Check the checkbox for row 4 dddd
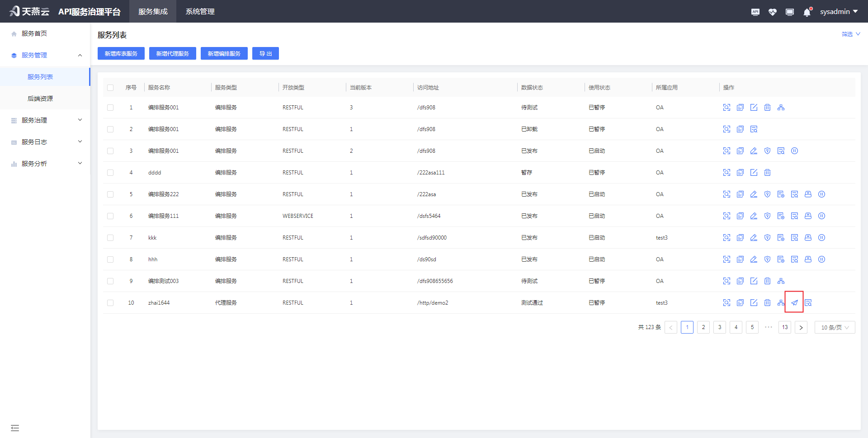The image size is (868, 438). coord(110,173)
